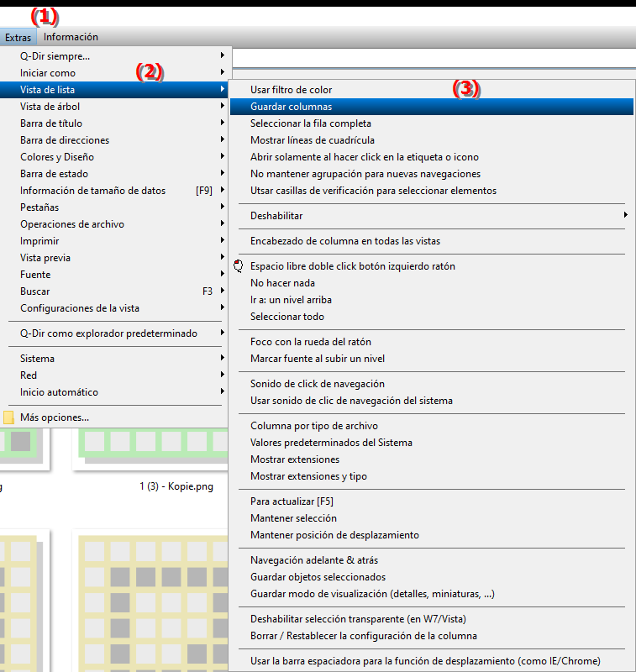Click the mouse icon beside Espacio libre
The height and width of the screenshot is (672, 636).
pyautogui.click(x=239, y=266)
